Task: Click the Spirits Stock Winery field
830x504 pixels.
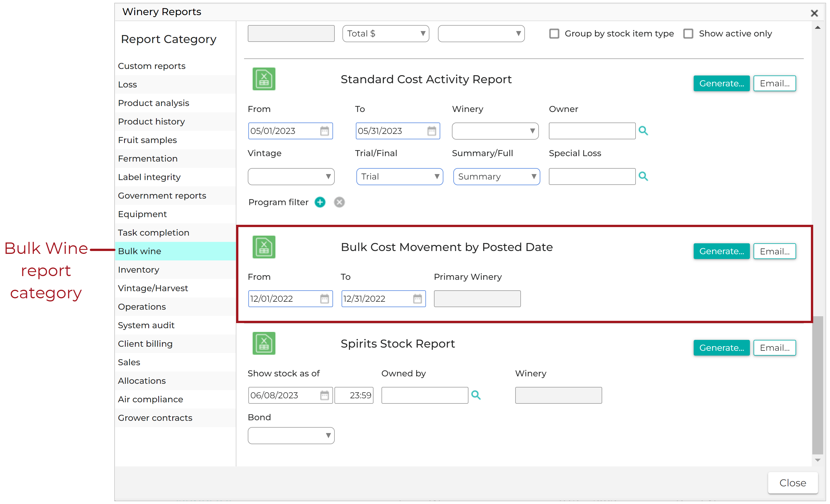Action: pyautogui.click(x=558, y=395)
